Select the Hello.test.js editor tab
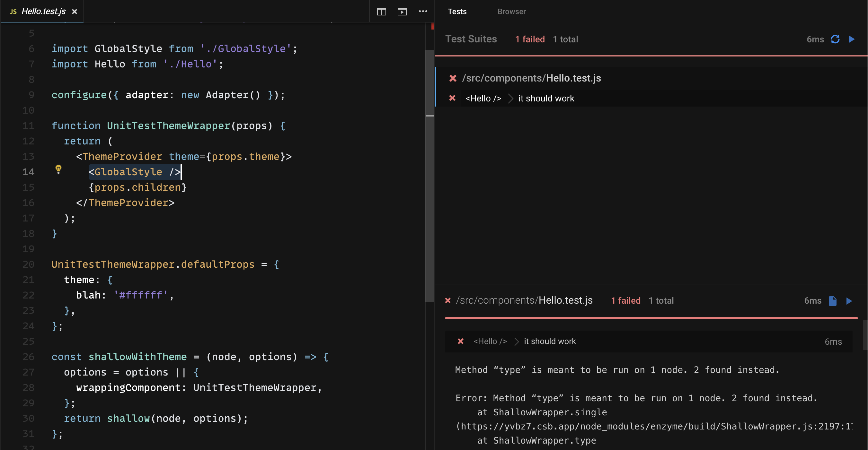This screenshot has width=868, height=450. pyautogui.click(x=42, y=11)
